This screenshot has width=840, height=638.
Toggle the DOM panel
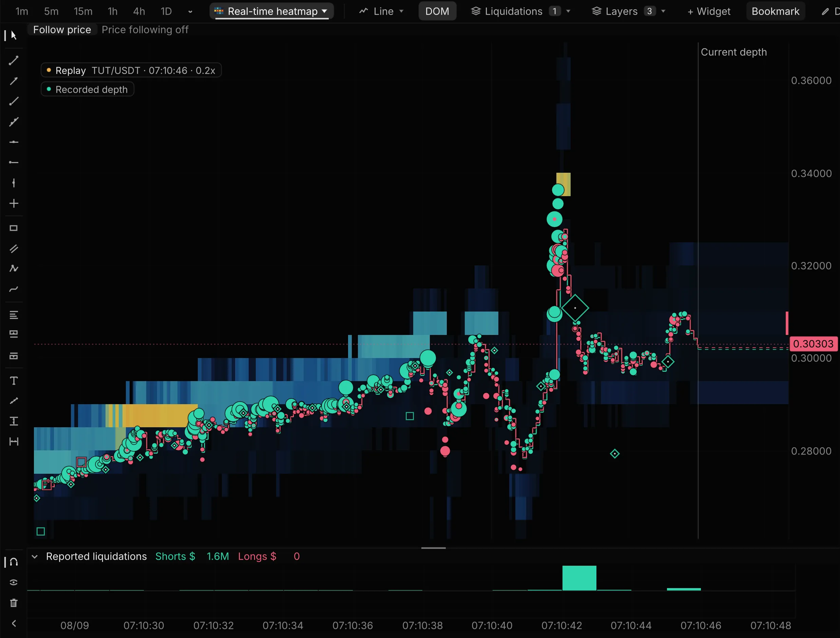pos(437,12)
